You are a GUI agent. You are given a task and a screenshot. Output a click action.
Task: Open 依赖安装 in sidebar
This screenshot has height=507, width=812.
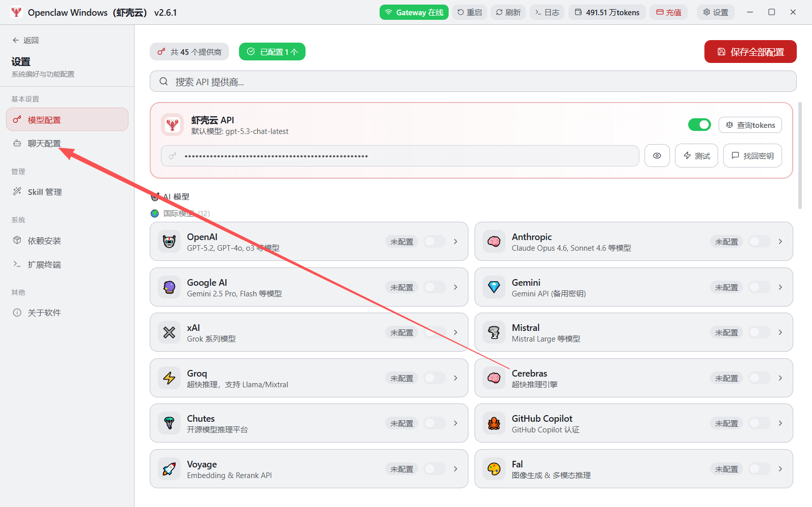(67, 241)
